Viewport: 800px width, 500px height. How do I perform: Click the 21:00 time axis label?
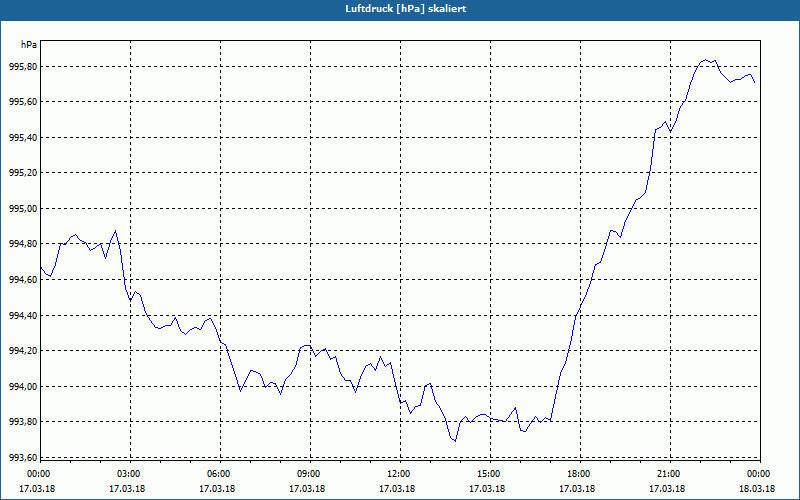click(x=667, y=474)
